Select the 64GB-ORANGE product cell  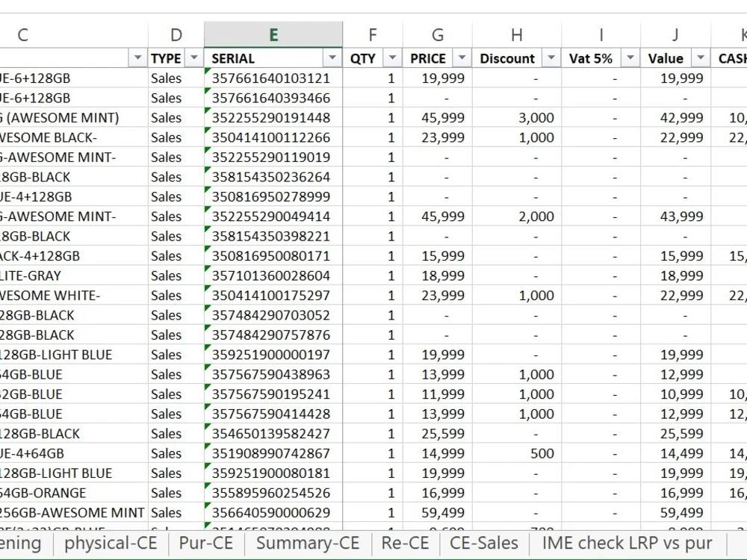[x=74, y=493]
